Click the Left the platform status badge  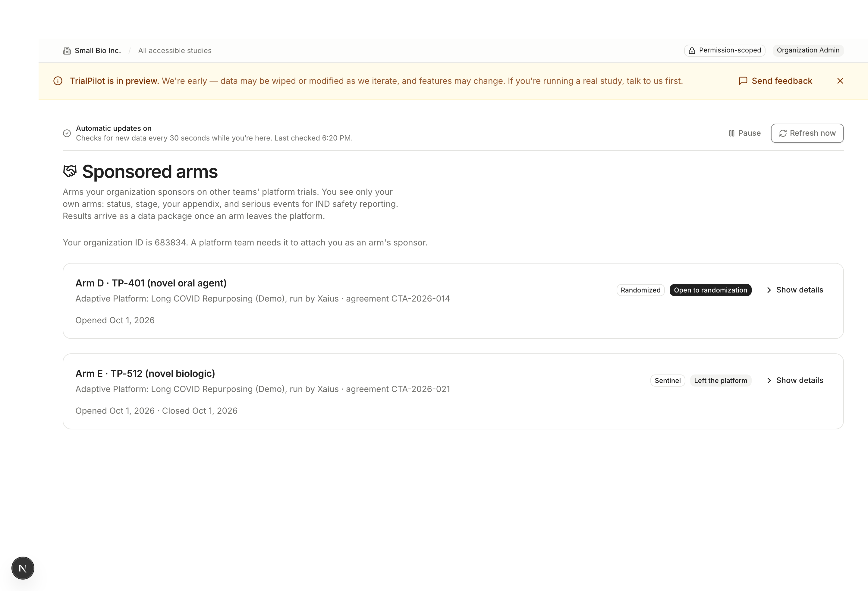point(720,381)
